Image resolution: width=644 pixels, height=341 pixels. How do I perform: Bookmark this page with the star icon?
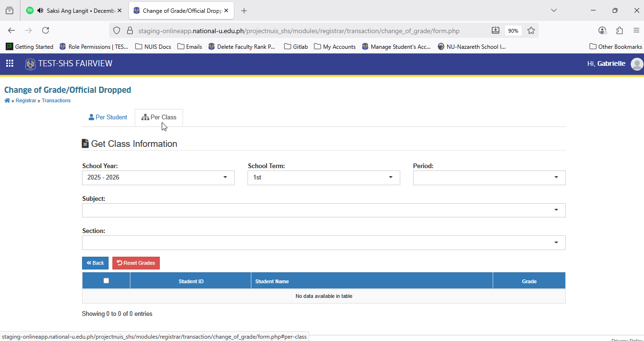pyautogui.click(x=531, y=30)
